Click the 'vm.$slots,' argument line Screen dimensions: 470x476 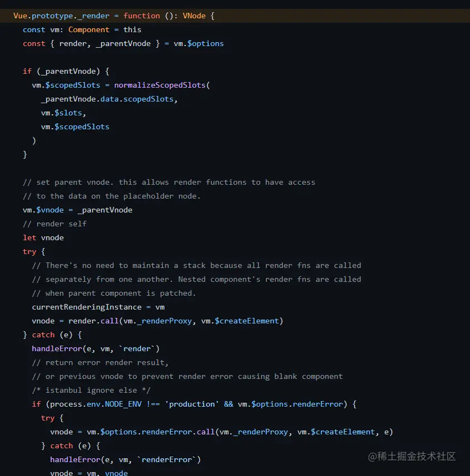tap(63, 113)
